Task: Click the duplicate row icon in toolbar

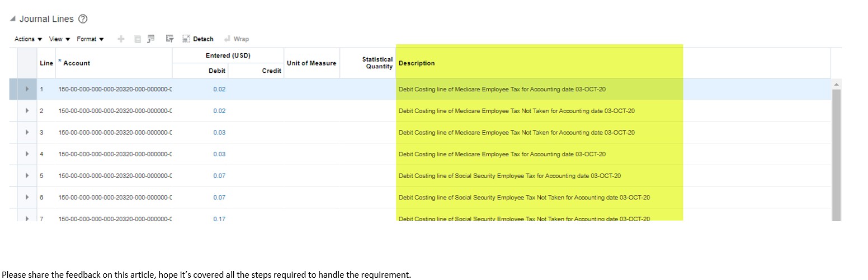Action: pyautogui.click(x=137, y=39)
